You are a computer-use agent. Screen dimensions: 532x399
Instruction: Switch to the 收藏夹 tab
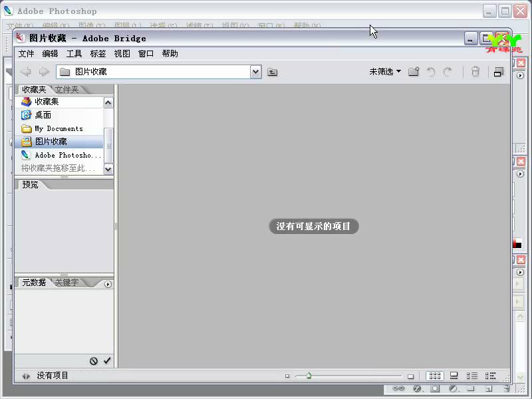34,90
